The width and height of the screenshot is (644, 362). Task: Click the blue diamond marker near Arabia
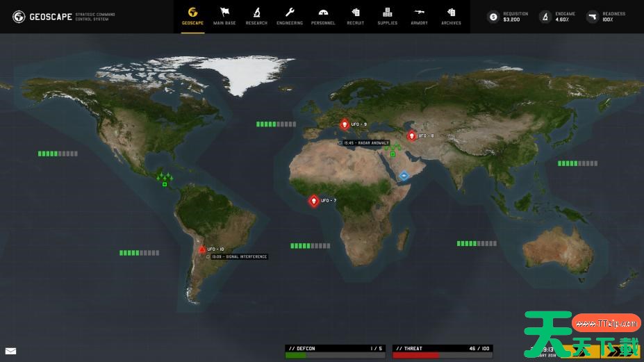click(x=404, y=176)
